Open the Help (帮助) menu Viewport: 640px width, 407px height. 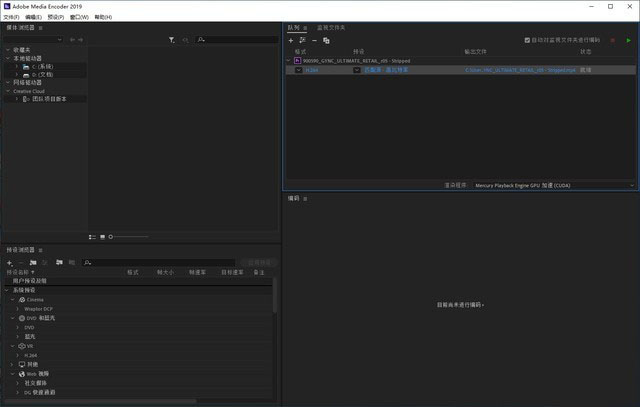pos(103,17)
